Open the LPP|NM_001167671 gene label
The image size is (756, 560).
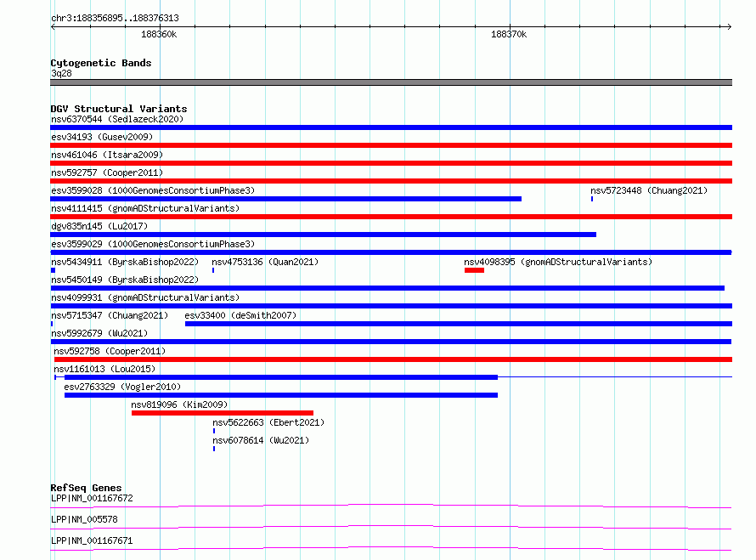click(92, 540)
